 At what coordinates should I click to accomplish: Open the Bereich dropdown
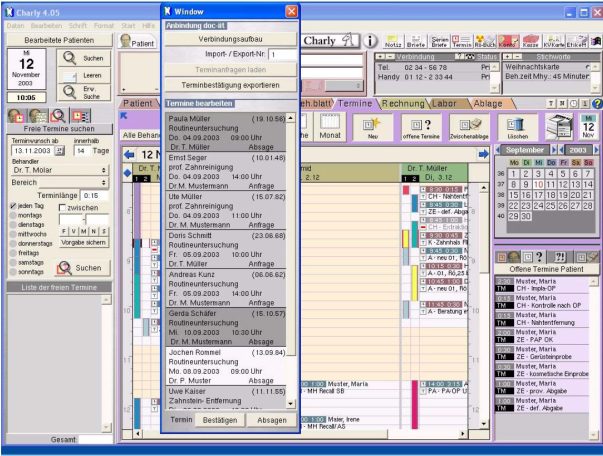[x=73, y=182]
